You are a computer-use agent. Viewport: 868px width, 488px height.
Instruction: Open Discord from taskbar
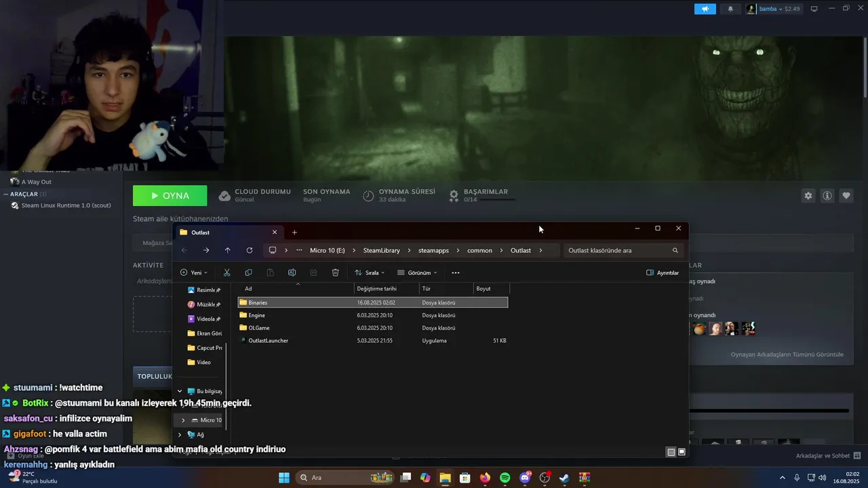(525, 478)
